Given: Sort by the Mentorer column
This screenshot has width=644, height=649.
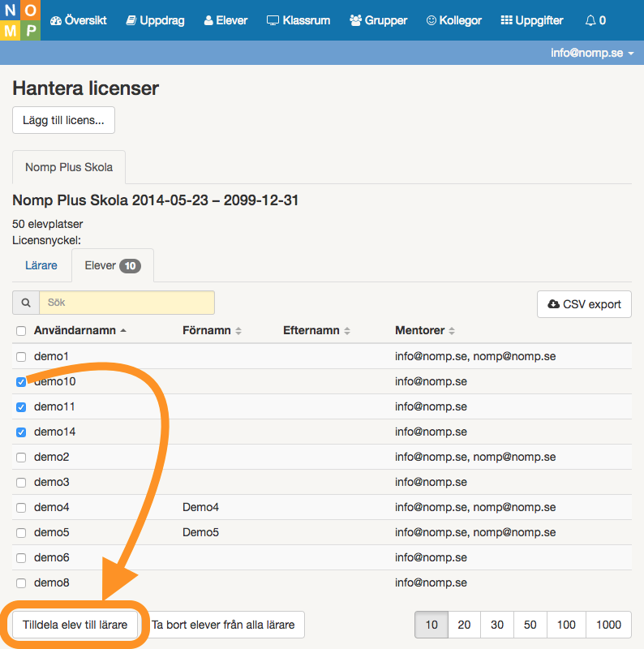Looking at the screenshot, I should (x=425, y=330).
